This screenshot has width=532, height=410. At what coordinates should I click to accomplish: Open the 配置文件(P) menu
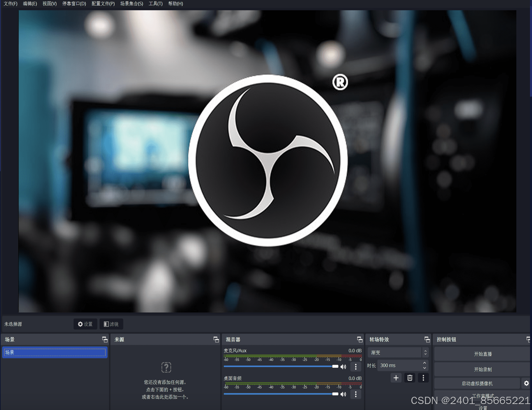coord(103,4)
